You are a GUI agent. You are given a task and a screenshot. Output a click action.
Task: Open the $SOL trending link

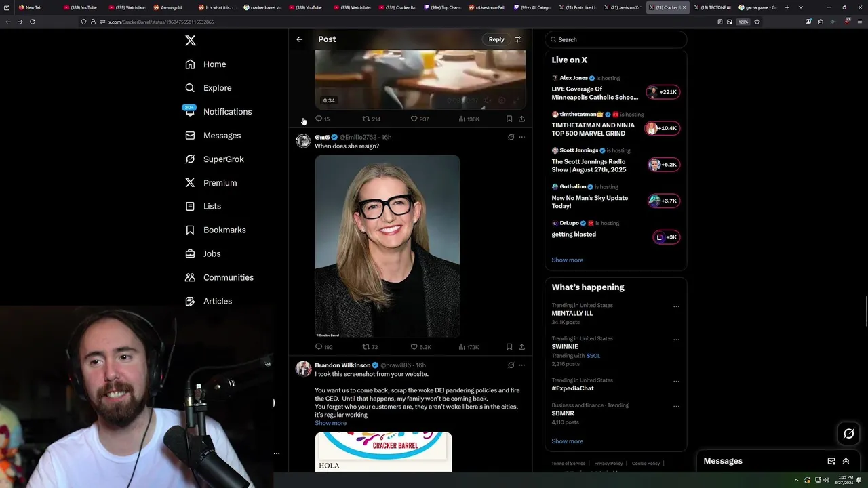pos(593,356)
